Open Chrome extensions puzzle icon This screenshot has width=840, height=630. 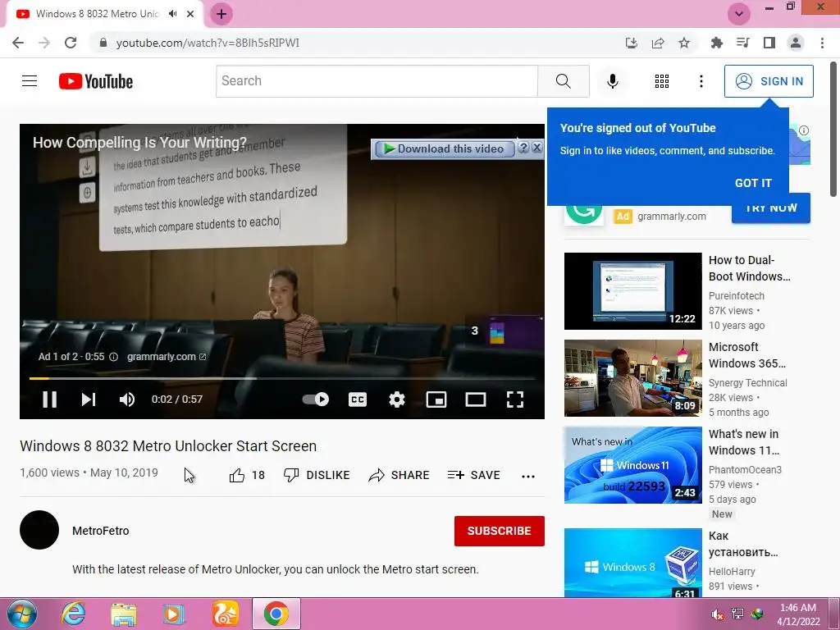716,43
